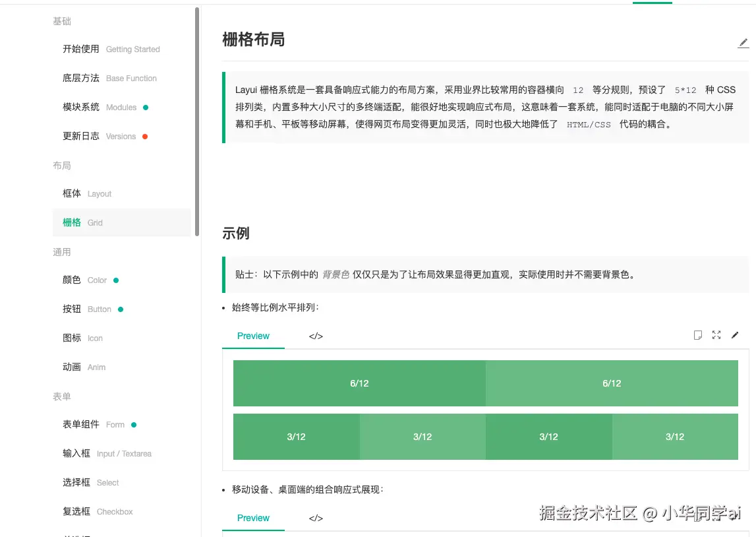The image size is (756, 537).
Task: Click the fullscreen expand icon in the first preview toolbar
Action: (x=716, y=335)
